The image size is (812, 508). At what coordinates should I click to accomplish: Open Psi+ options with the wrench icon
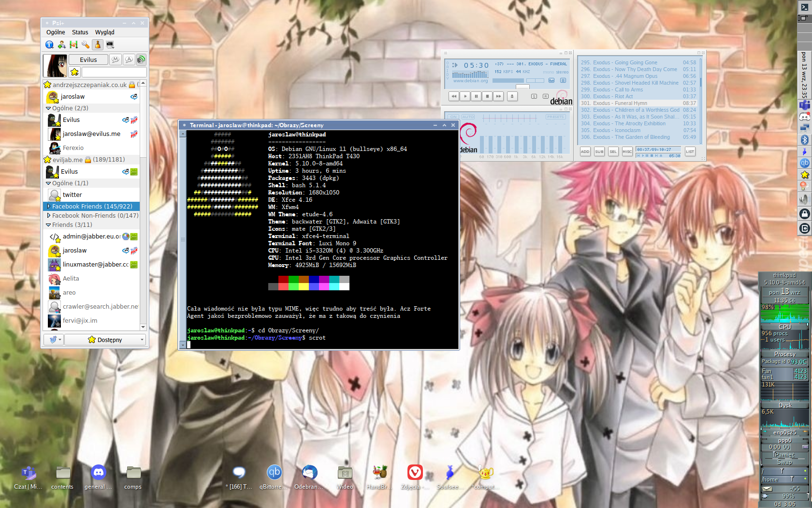tap(86, 45)
